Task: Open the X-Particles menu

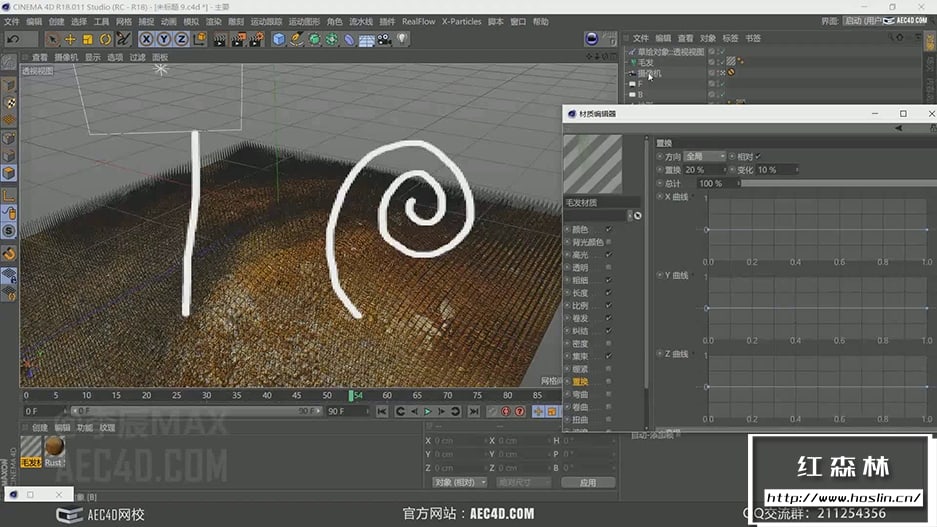Action: pos(462,21)
